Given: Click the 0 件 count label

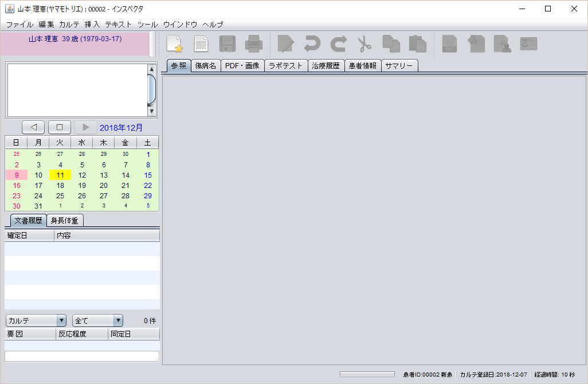Looking at the screenshot, I should (x=150, y=320).
